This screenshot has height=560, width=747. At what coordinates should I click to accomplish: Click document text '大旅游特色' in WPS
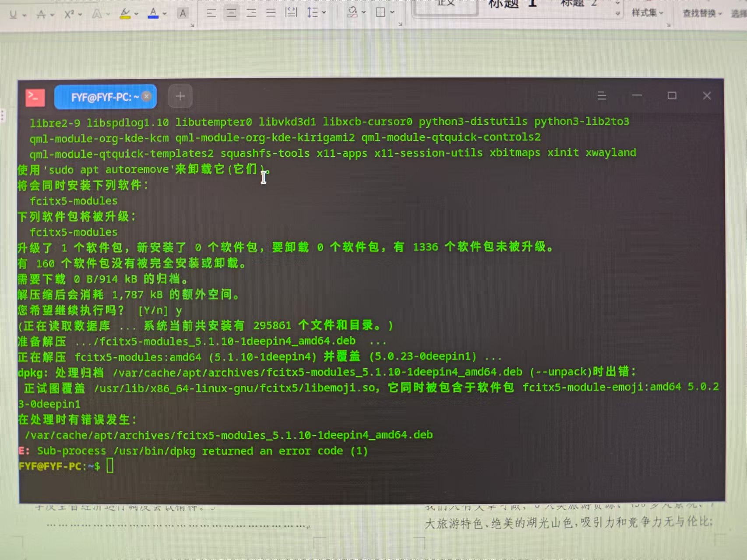[x=453, y=523]
